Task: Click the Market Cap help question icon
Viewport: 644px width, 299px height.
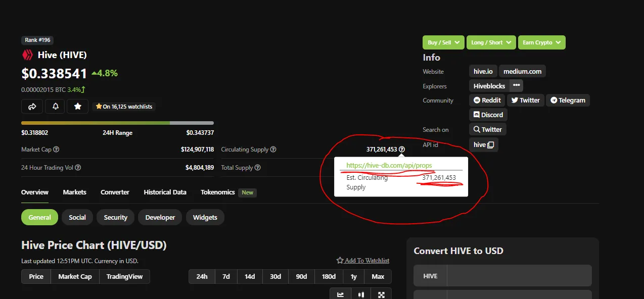Action: (56, 149)
